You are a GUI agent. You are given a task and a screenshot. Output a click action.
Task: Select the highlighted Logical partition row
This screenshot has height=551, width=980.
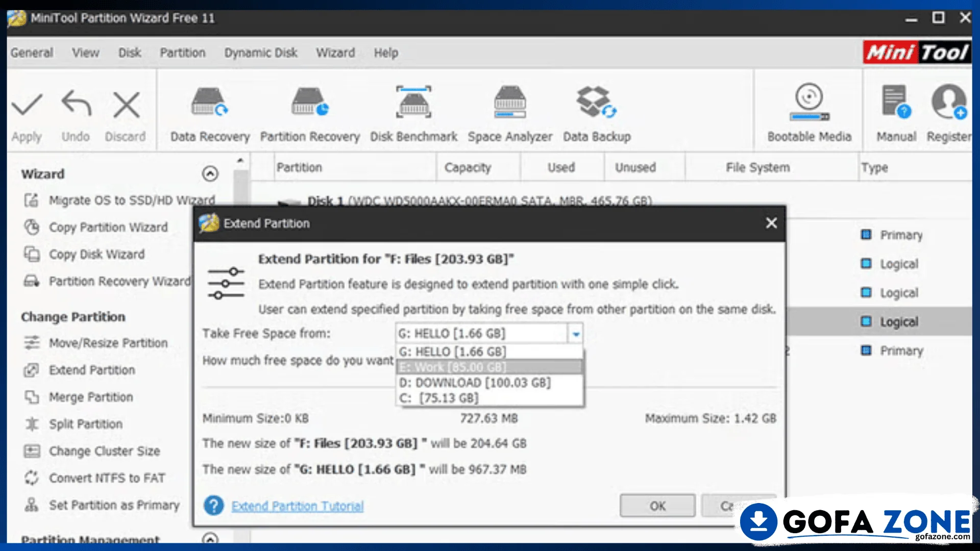[879, 321]
